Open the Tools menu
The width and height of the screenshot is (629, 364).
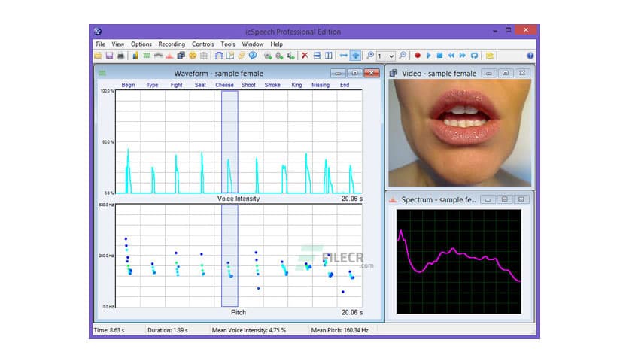point(228,44)
